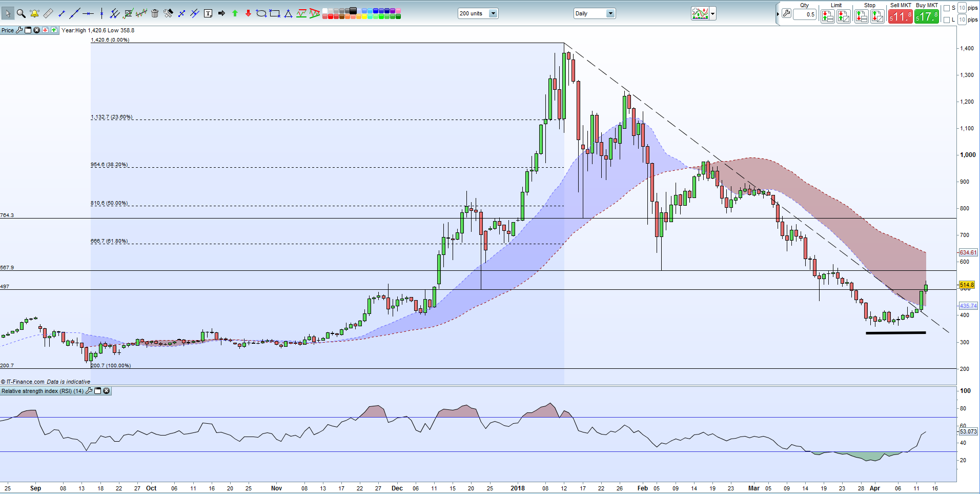Pick the purple color swatch
The image size is (980, 494).
(393, 11)
